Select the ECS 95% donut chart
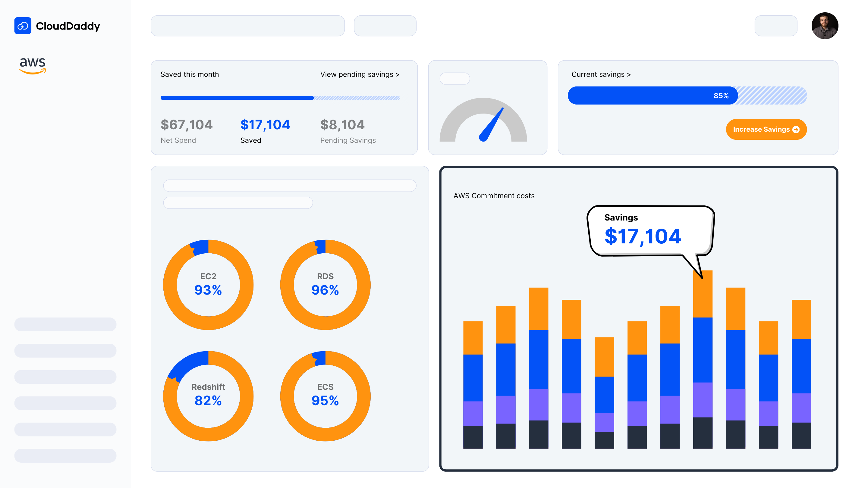 325,396
